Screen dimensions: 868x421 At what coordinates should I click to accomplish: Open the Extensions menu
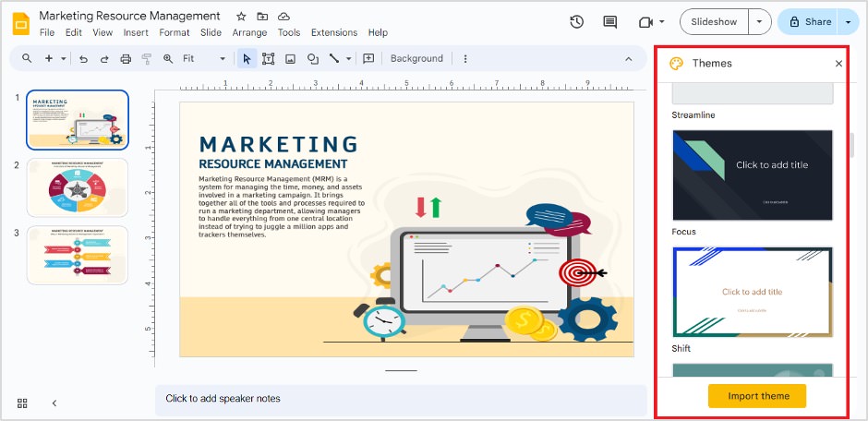pos(334,32)
